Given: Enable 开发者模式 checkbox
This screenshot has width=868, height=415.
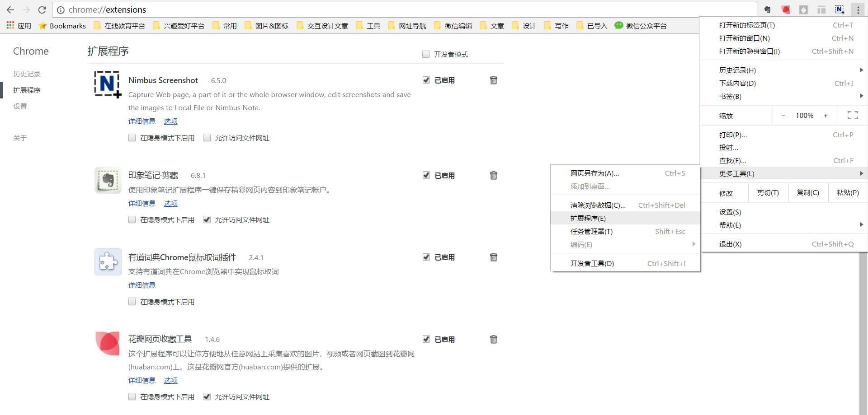Looking at the screenshot, I should [425, 54].
